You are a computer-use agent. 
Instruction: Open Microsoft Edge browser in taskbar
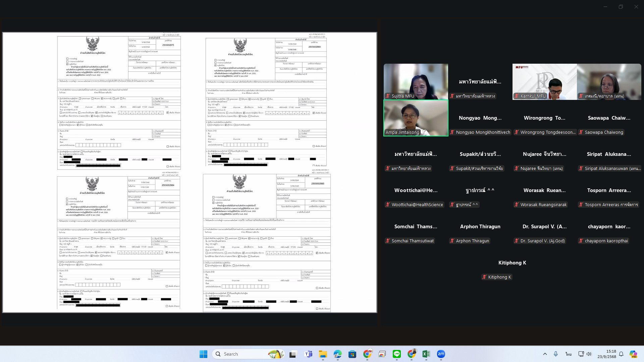pyautogui.click(x=337, y=354)
